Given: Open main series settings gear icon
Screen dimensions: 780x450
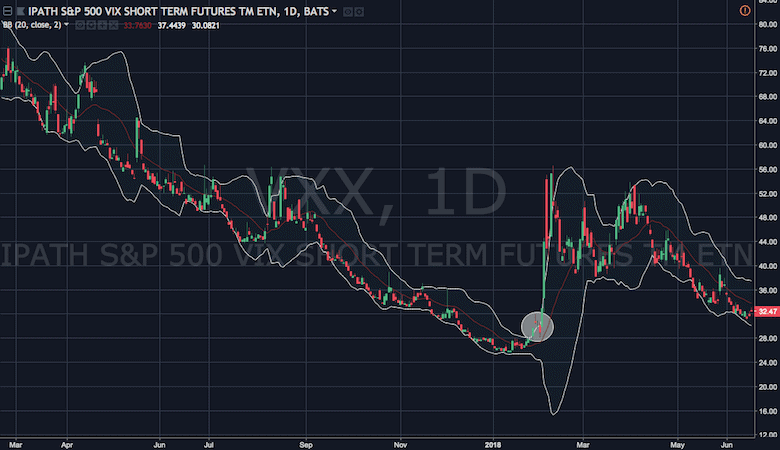Looking at the screenshot, I should (359, 11).
